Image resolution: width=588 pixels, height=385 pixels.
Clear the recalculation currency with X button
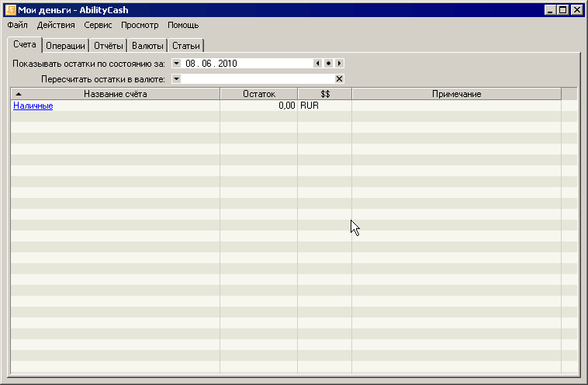tap(339, 78)
